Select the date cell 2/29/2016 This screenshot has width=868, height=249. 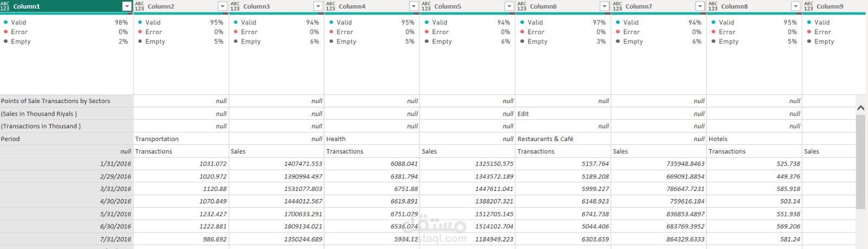coord(66,176)
